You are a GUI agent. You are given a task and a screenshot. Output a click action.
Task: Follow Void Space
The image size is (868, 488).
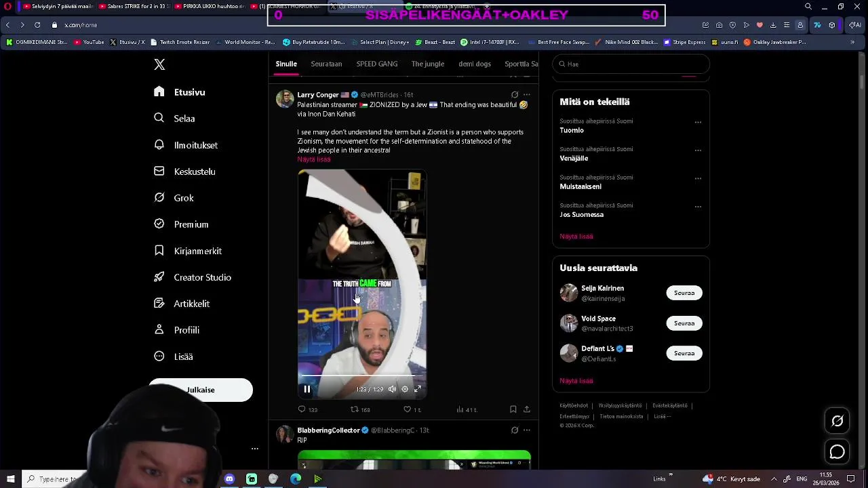(x=684, y=323)
